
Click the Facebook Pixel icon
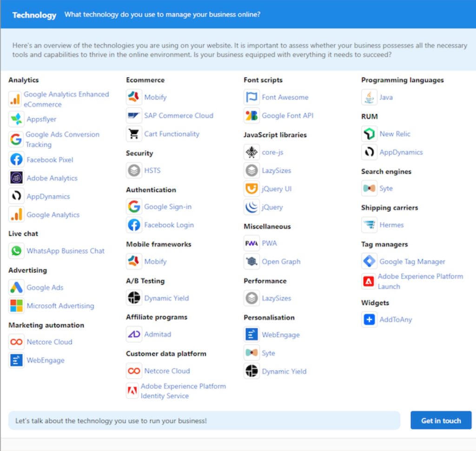tap(16, 159)
